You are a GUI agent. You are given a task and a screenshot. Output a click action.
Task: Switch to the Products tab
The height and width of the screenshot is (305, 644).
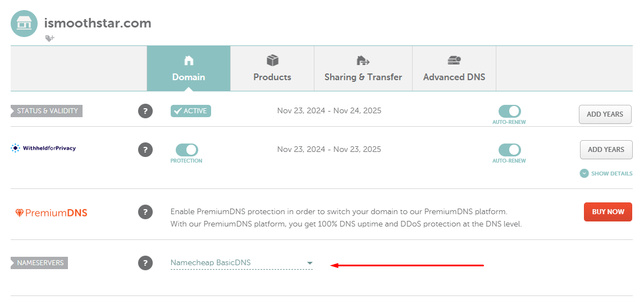[x=272, y=68]
